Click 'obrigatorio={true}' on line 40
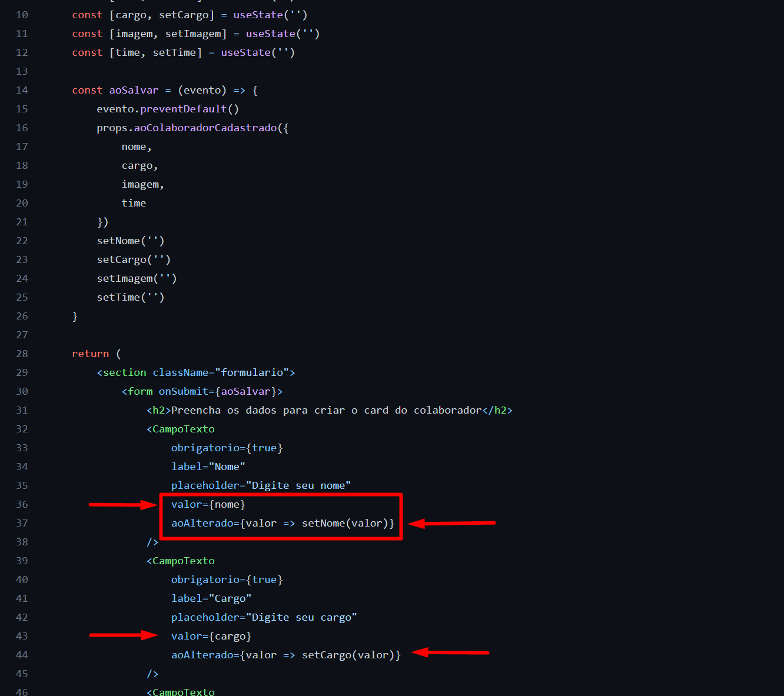784x696 pixels. [x=227, y=580]
